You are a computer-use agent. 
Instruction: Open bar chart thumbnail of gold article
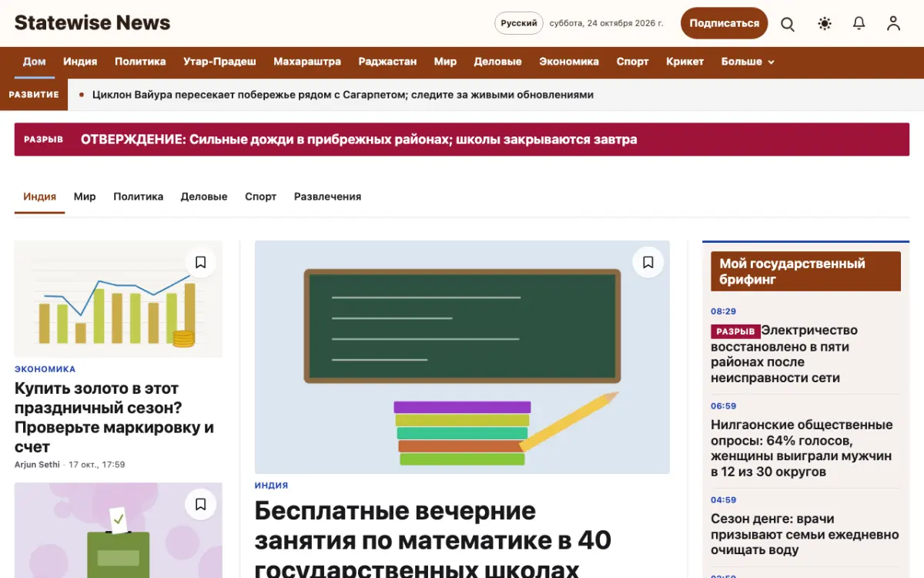point(119,299)
